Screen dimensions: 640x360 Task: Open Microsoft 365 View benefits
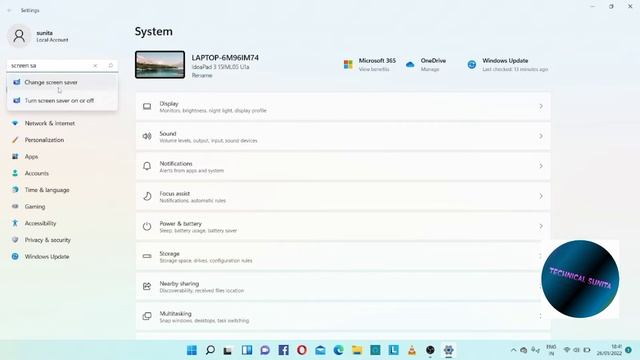coord(369,64)
